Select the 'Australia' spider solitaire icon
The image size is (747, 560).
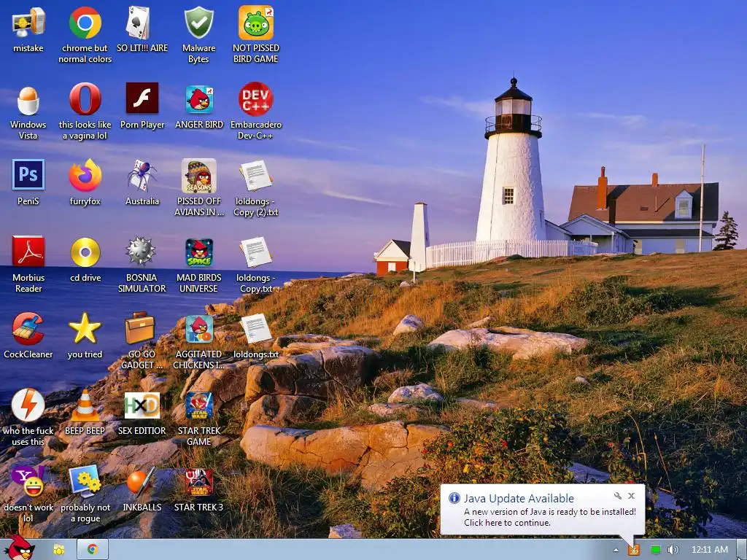(142, 176)
